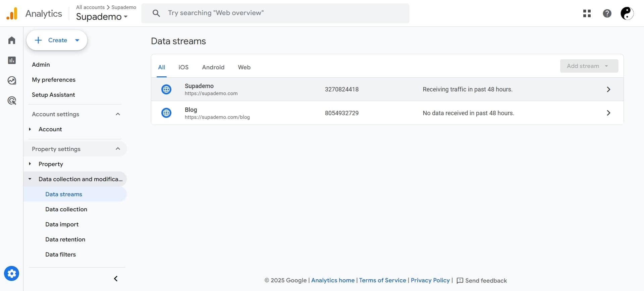Collapse the Account settings section
The image size is (644, 291).
[118, 114]
